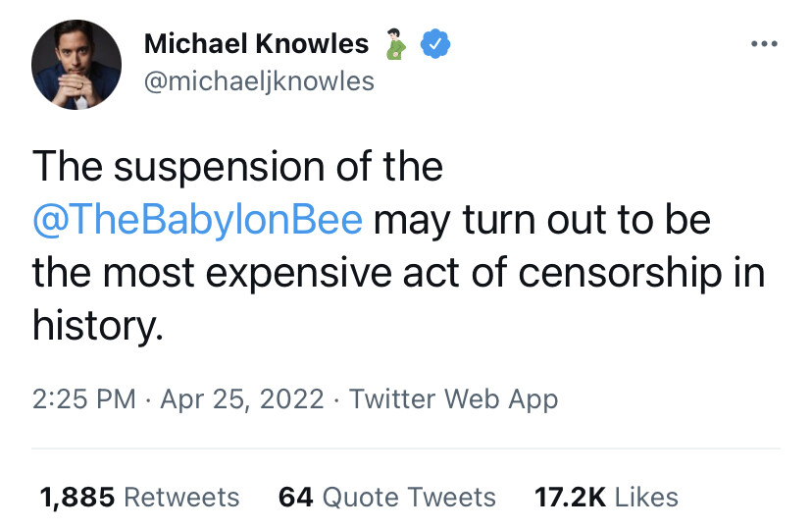812x529 pixels.
Task: Follow the @TheBabylonBee mention link
Action: (x=197, y=220)
